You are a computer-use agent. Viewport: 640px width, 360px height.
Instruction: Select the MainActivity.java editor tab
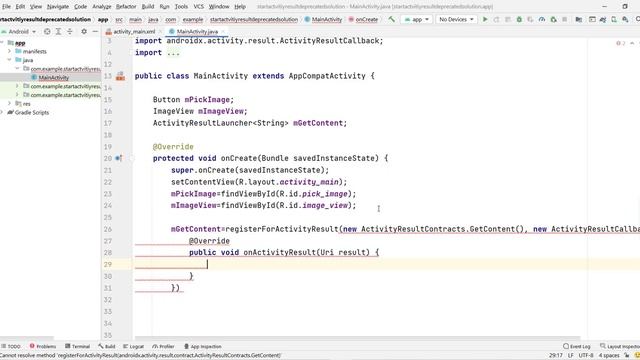197,31
